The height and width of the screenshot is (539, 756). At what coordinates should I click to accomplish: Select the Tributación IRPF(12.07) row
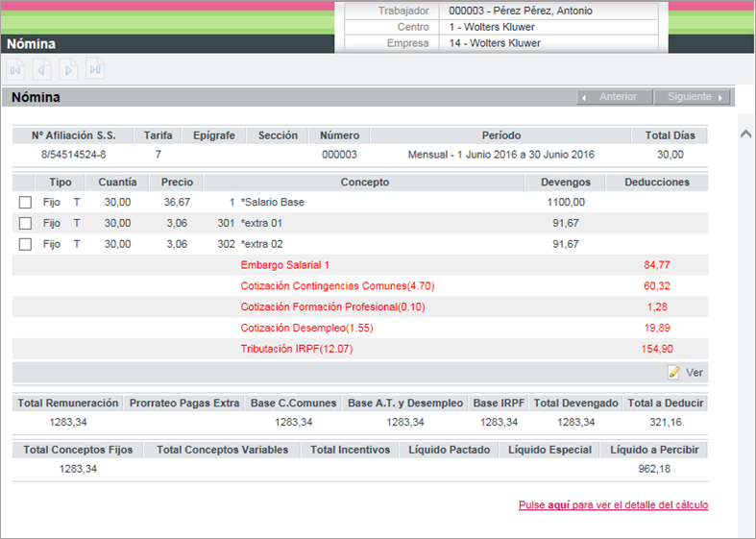[x=297, y=349]
